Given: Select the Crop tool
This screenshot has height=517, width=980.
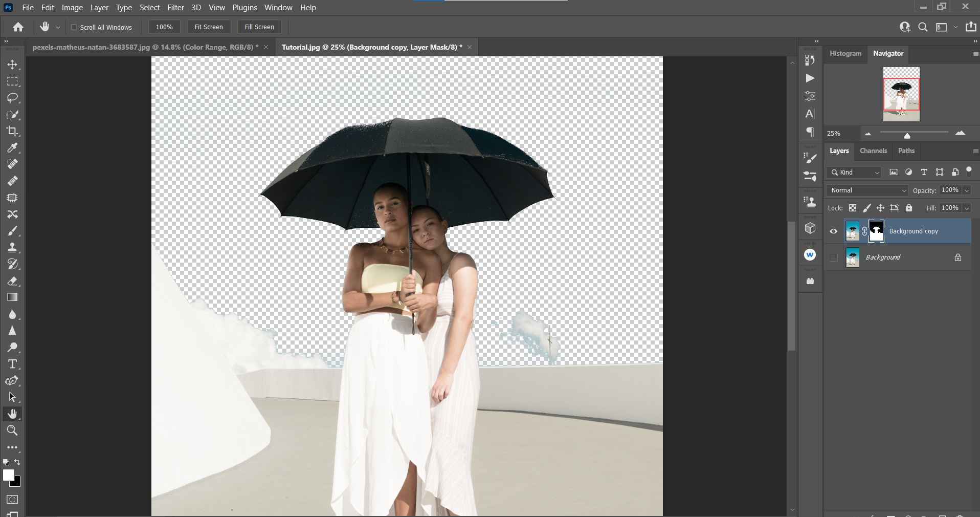Looking at the screenshot, I should pyautogui.click(x=12, y=132).
